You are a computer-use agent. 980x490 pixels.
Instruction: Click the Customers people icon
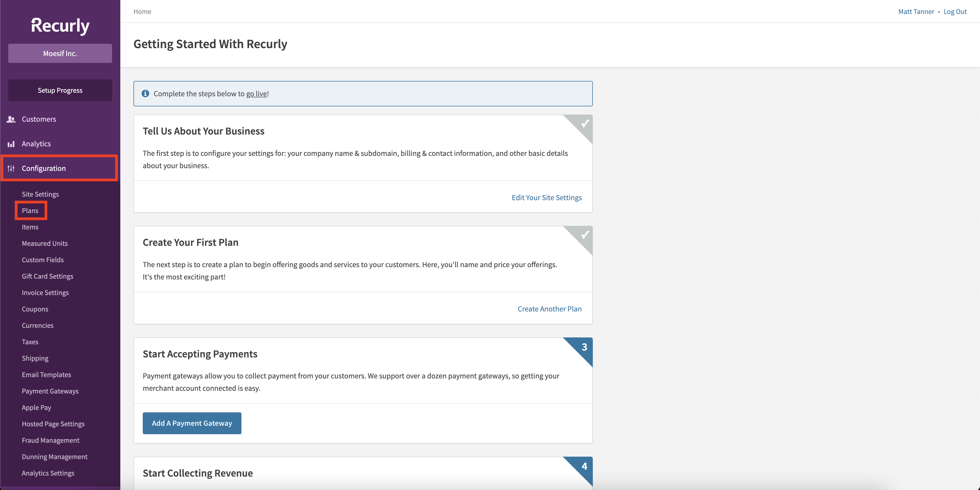pyautogui.click(x=11, y=119)
